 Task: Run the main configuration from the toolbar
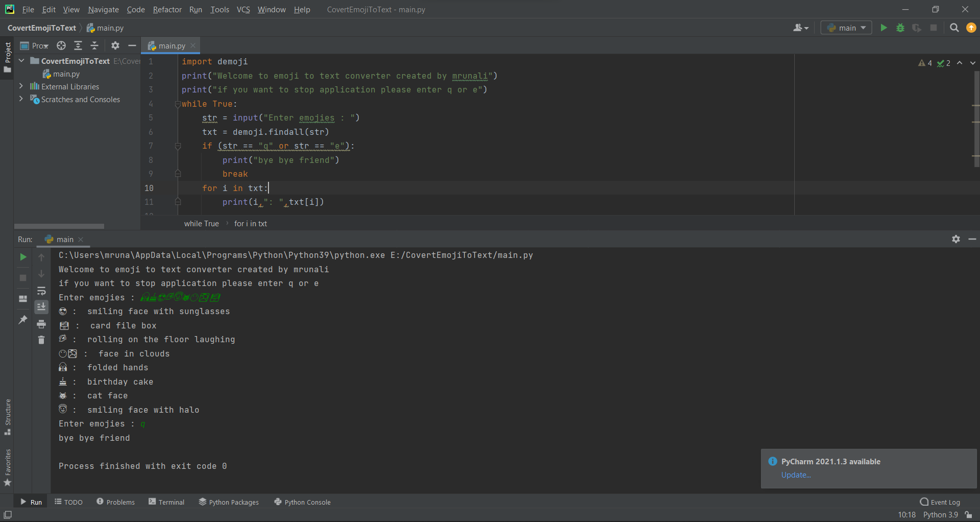[884, 28]
